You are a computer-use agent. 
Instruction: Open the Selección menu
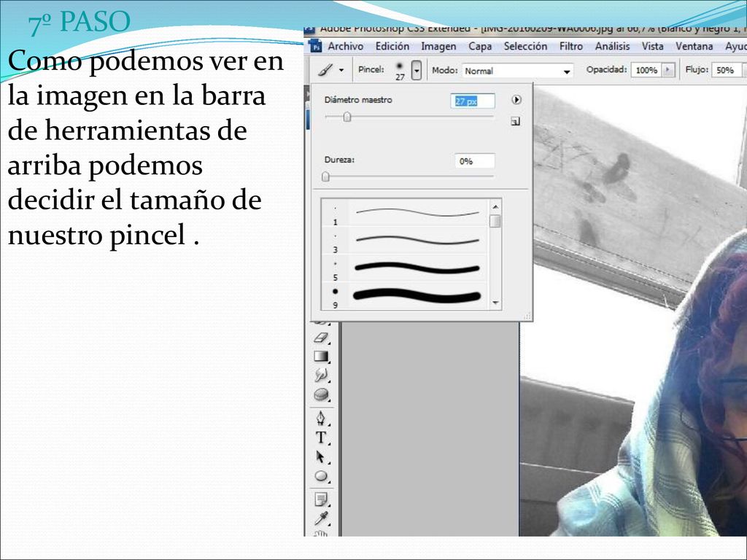point(525,46)
